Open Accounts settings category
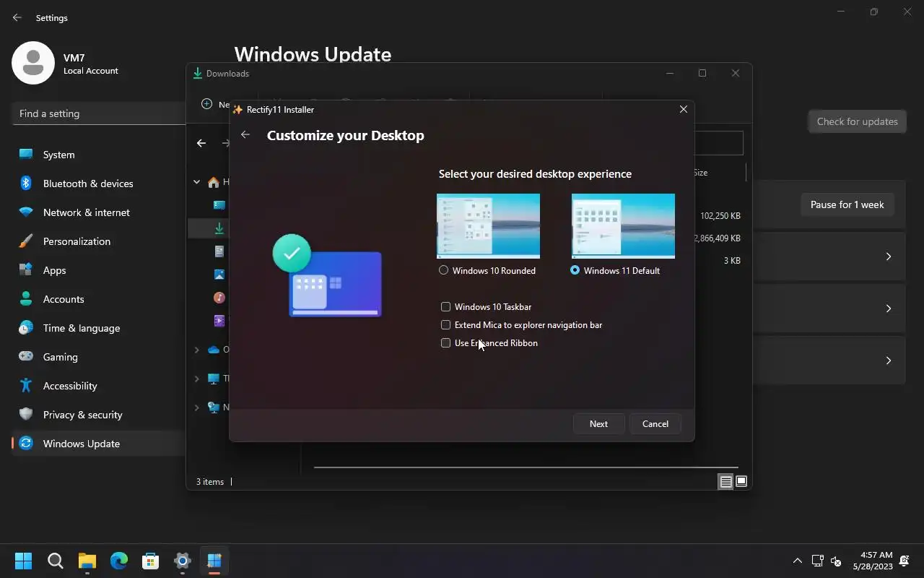The height and width of the screenshot is (578, 924). coord(98,299)
